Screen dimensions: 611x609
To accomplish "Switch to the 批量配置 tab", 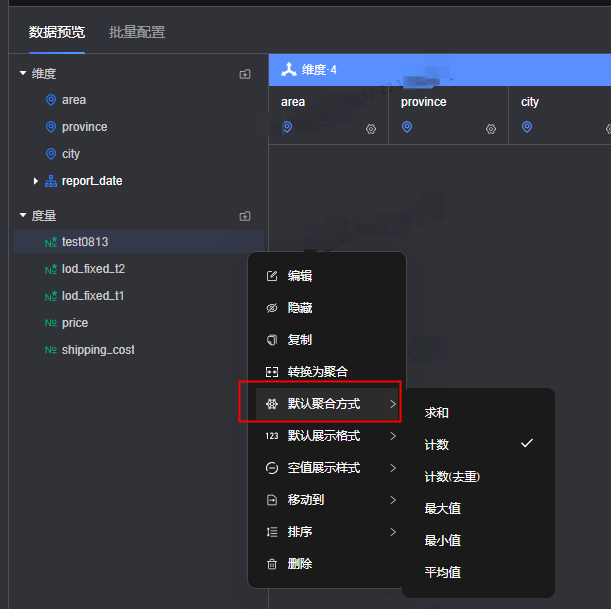I will click(137, 32).
